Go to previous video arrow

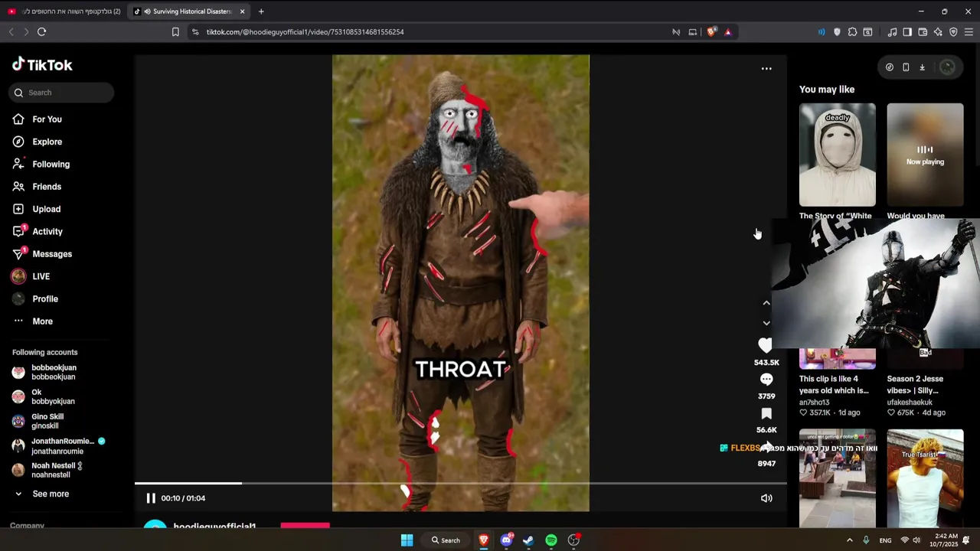pyautogui.click(x=766, y=303)
